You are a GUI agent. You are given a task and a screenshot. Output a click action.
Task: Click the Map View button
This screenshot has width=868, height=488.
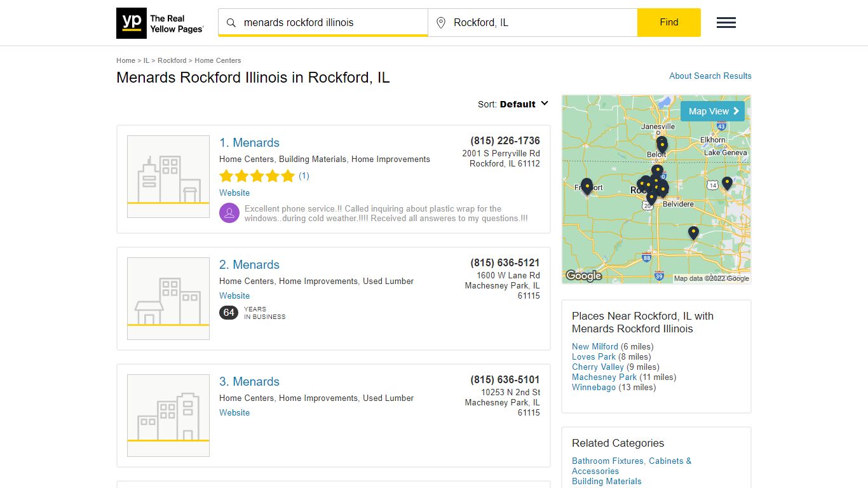coord(712,111)
